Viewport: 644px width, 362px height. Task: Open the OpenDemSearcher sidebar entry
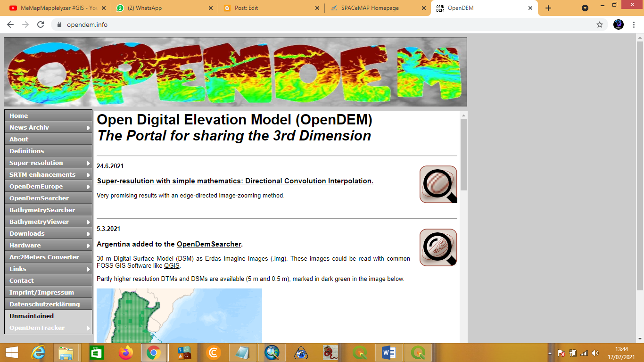coord(48,198)
